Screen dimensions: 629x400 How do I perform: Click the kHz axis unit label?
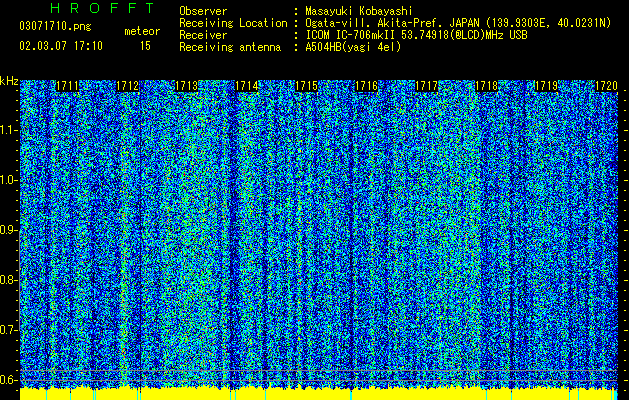click(9, 81)
